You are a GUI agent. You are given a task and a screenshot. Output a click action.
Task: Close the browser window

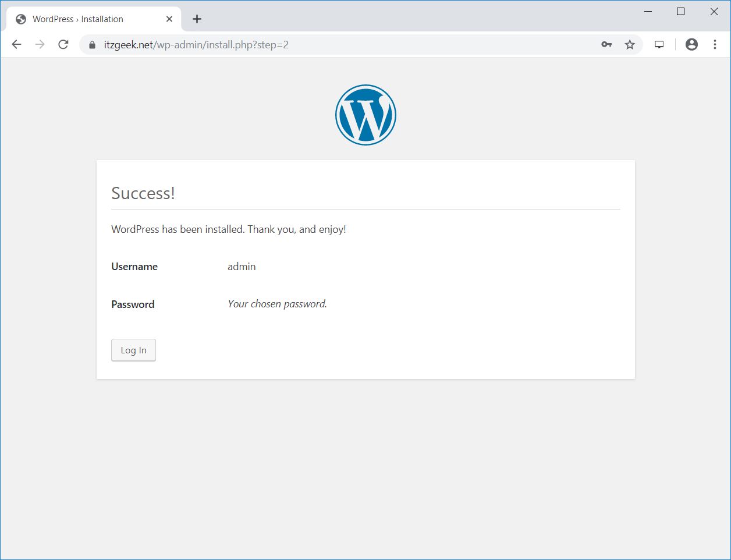tap(714, 12)
